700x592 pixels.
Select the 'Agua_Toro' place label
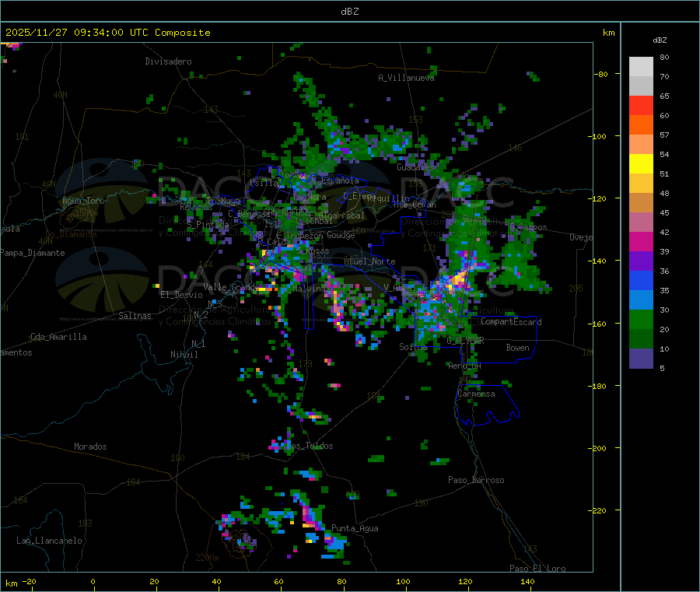click(x=83, y=201)
